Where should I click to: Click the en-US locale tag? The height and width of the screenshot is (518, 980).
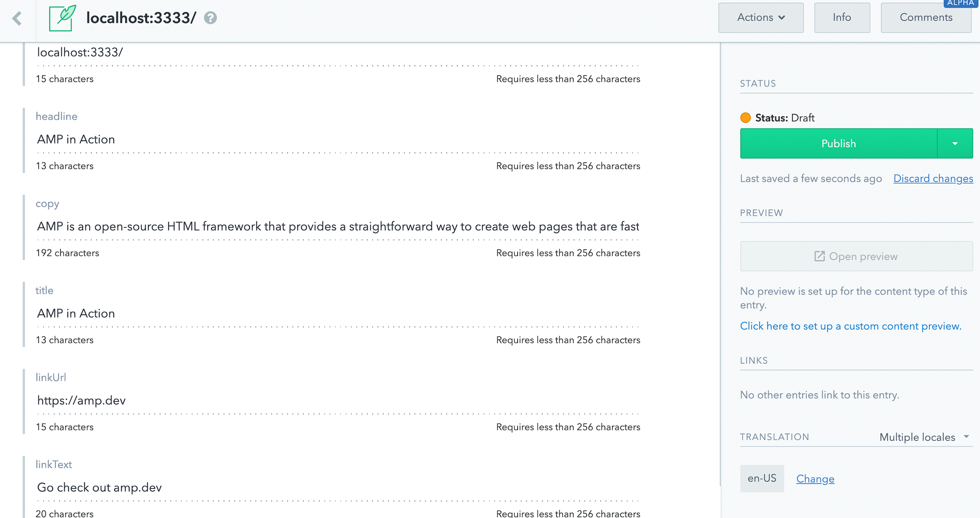coord(762,478)
